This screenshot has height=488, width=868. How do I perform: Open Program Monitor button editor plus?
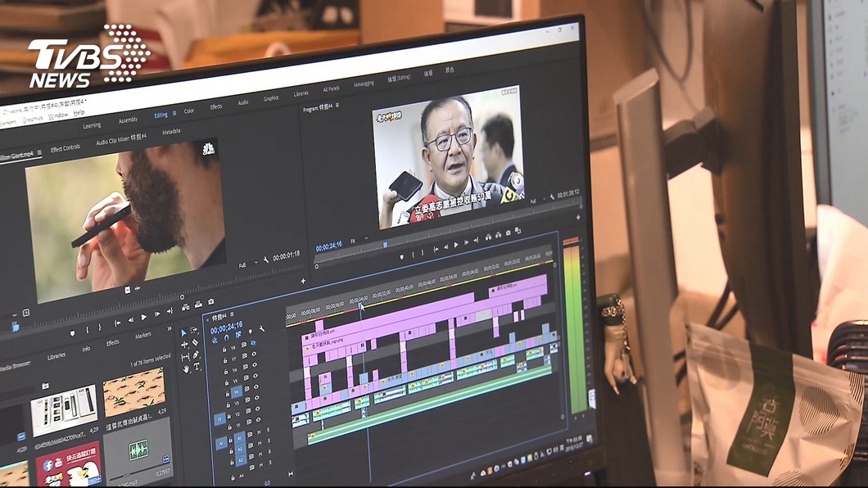coord(578,218)
